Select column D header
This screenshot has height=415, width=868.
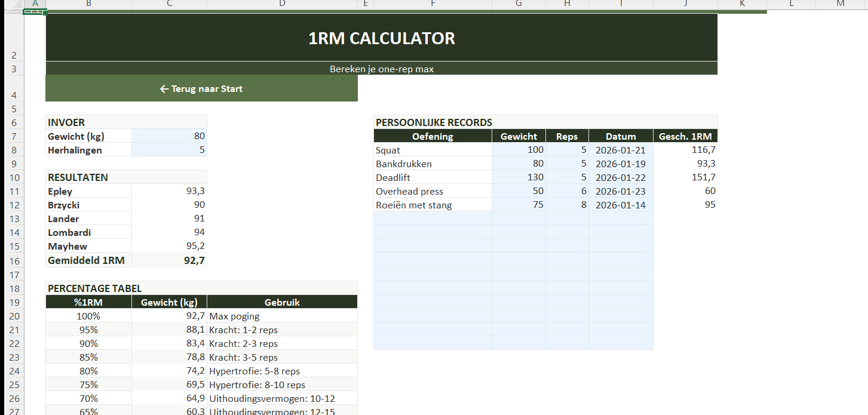pos(282,4)
